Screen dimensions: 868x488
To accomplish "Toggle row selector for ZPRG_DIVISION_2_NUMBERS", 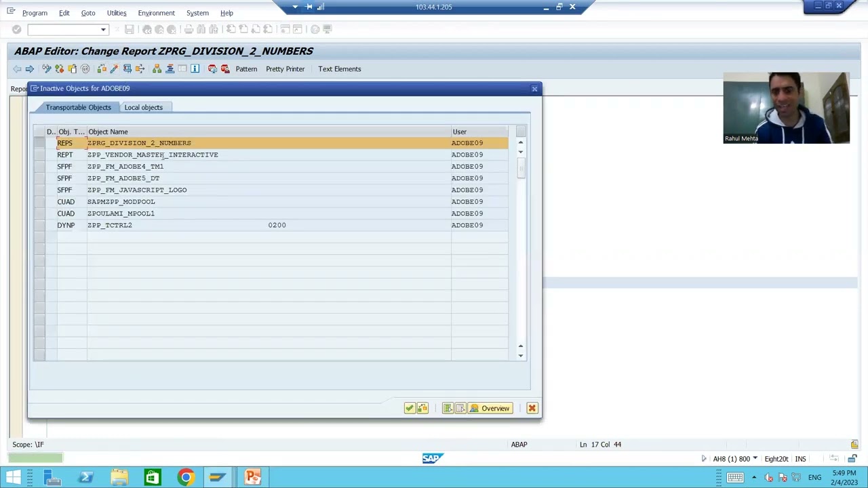I will [39, 143].
